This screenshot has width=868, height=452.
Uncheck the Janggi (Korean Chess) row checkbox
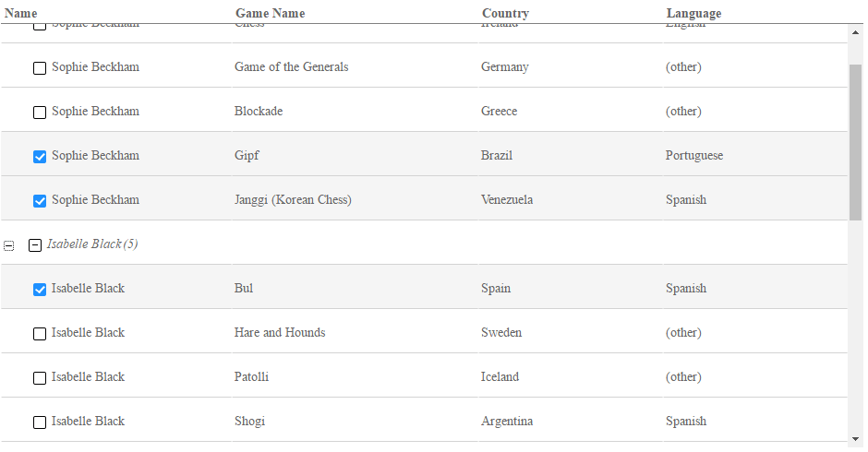tap(40, 201)
